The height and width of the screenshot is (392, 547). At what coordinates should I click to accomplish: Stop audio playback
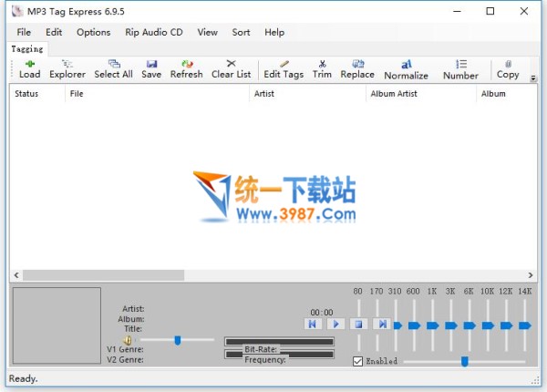pyautogui.click(x=358, y=324)
